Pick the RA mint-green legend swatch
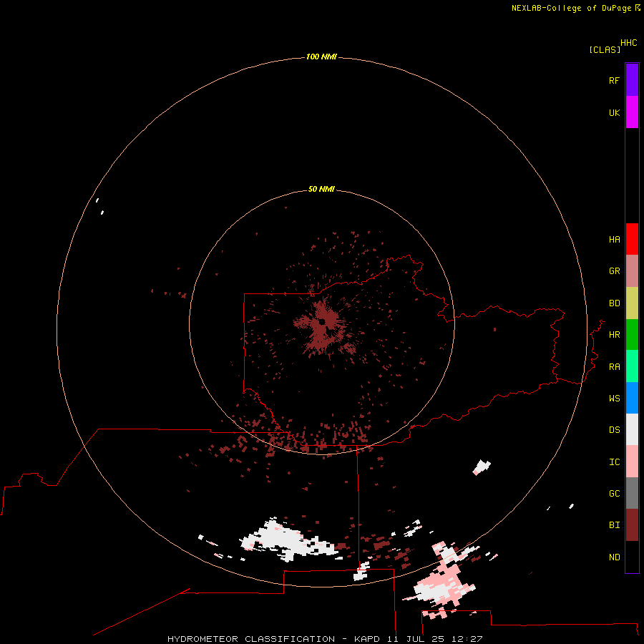This screenshot has width=644, height=644. [x=632, y=366]
